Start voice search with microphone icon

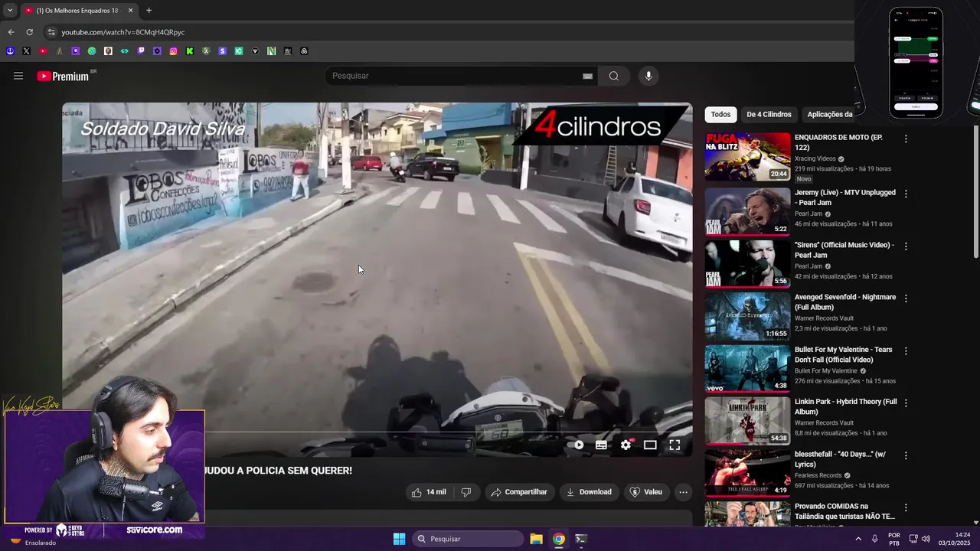(x=648, y=76)
